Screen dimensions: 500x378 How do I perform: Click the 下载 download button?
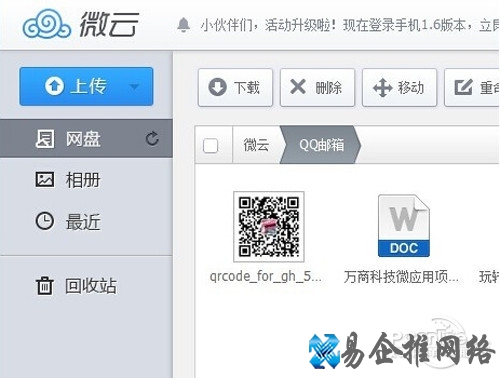235,88
